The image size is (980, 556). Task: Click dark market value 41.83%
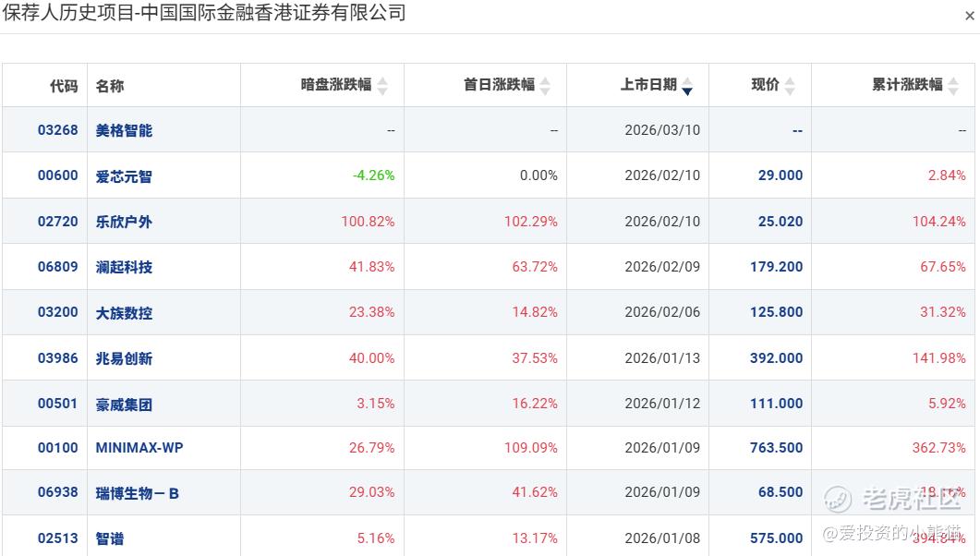tap(372, 267)
